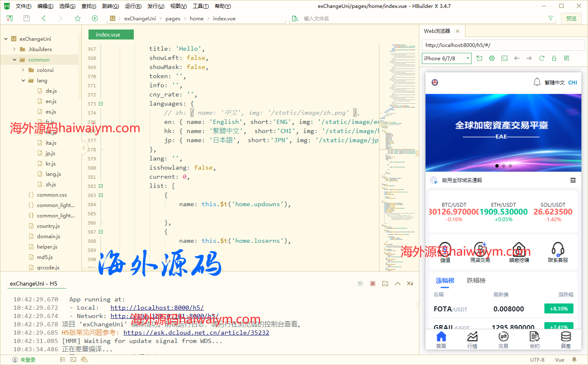Toggle fold marker at line 373
Viewport: 588px width, 365px height.
[101, 104]
